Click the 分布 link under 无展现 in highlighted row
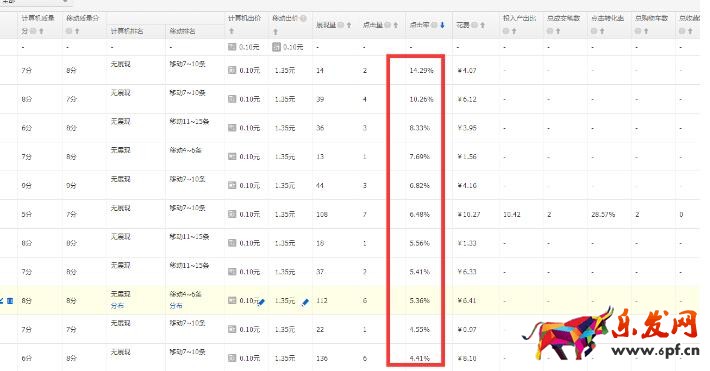 (117, 306)
